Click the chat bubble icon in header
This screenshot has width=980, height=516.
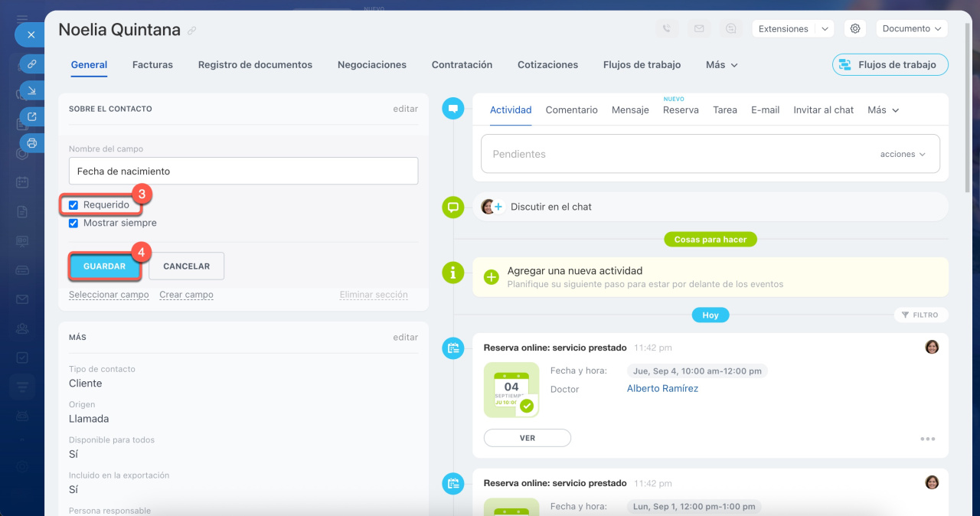tap(731, 29)
